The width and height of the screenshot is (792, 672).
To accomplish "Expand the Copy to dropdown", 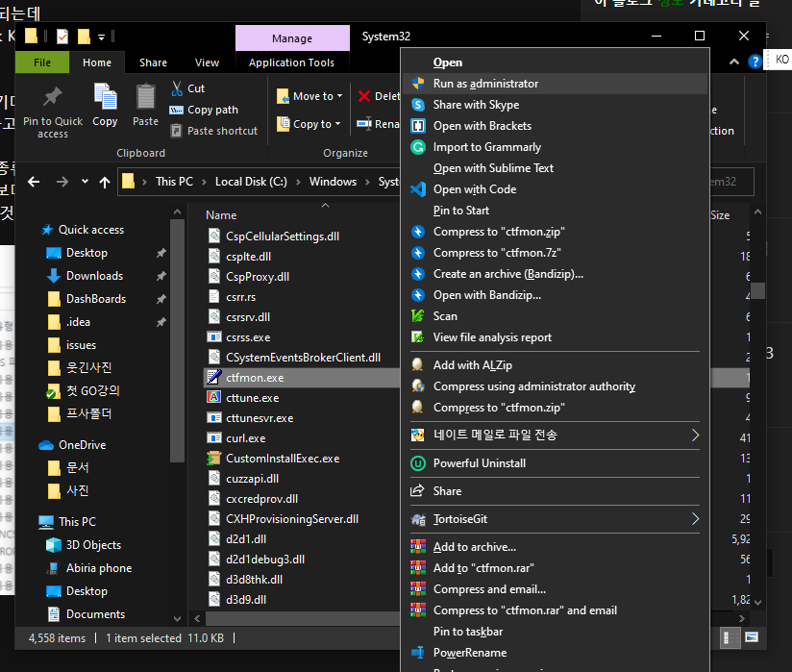I will click(337, 124).
